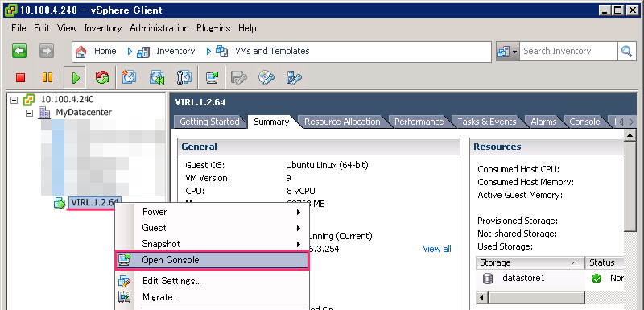Switch to the Summary tab
This screenshot has height=310, width=644.
pos(271,122)
